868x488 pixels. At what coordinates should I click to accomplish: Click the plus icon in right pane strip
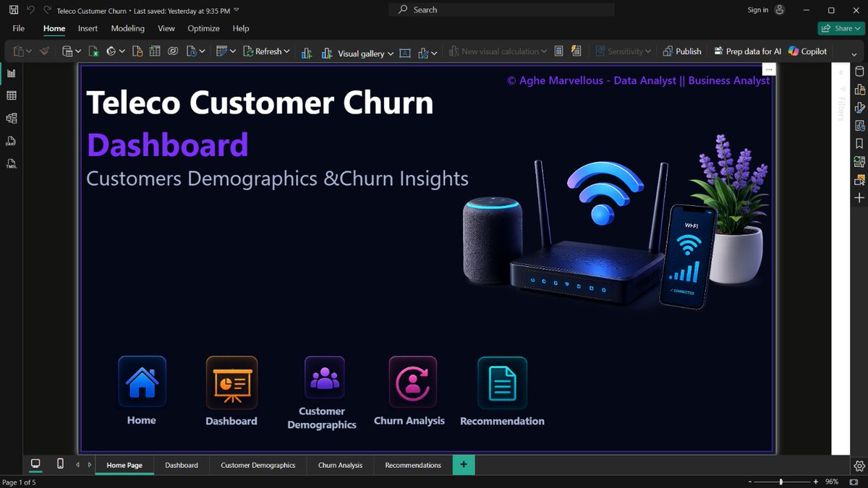[859, 197]
